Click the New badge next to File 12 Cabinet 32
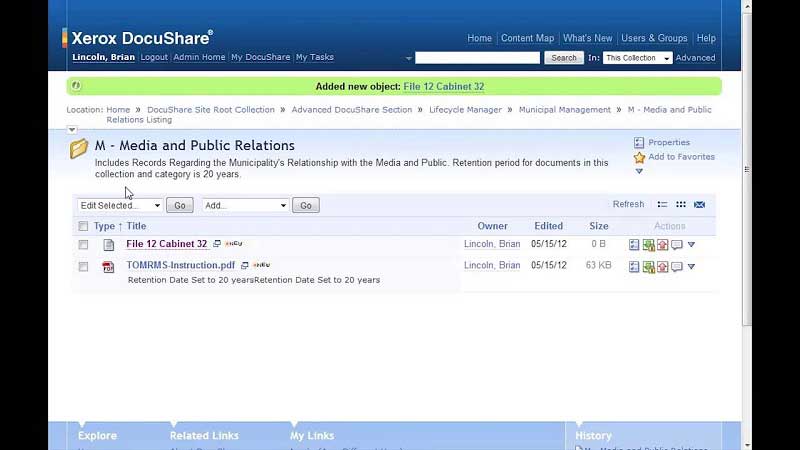The width and height of the screenshot is (800, 450). (x=234, y=244)
